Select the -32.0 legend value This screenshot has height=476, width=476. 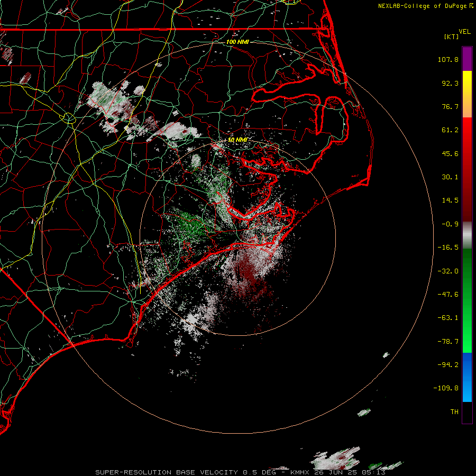tap(448, 271)
